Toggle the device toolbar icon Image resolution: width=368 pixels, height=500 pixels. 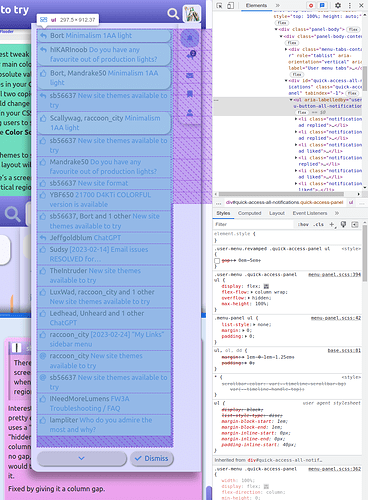tap(230, 5)
